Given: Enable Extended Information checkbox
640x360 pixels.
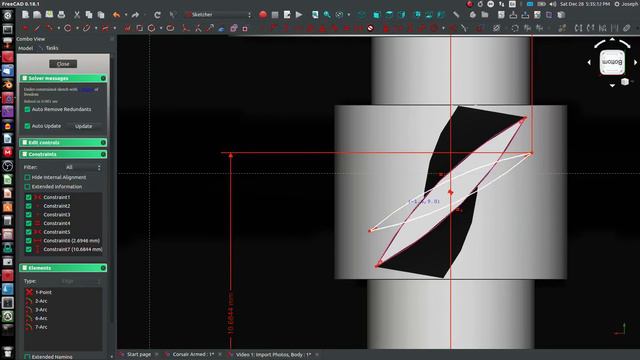Looking at the screenshot, I should click(x=27, y=187).
